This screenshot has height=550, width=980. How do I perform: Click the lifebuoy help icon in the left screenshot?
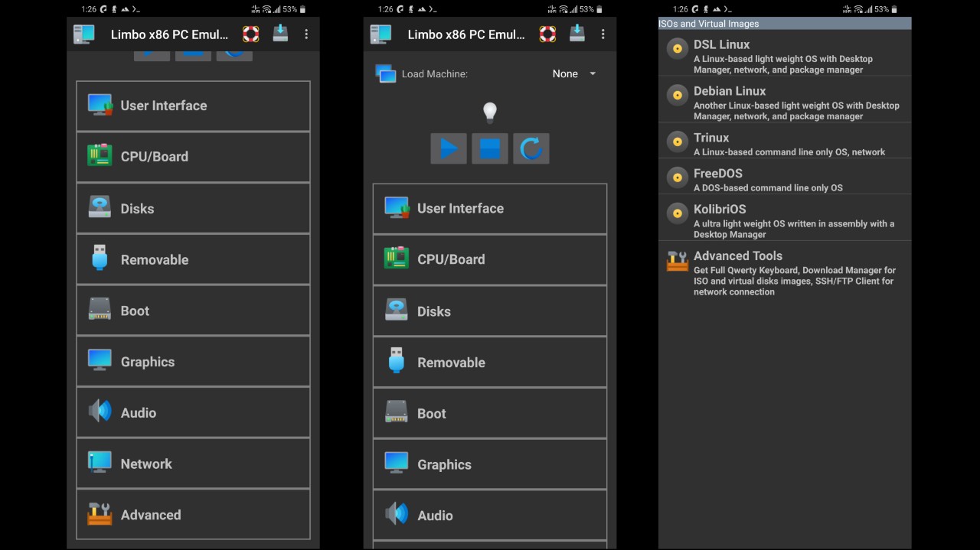point(250,34)
